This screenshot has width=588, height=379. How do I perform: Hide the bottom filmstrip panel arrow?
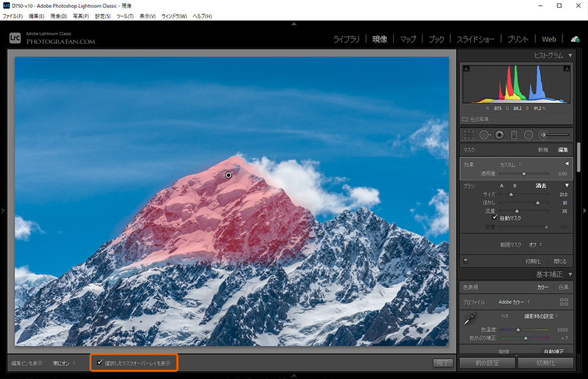(294, 375)
